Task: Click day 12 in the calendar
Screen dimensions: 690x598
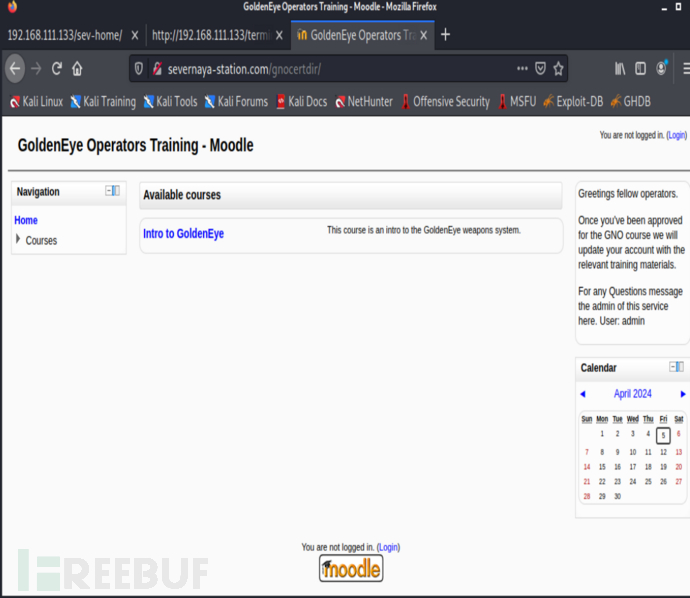Action: coord(663,452)
